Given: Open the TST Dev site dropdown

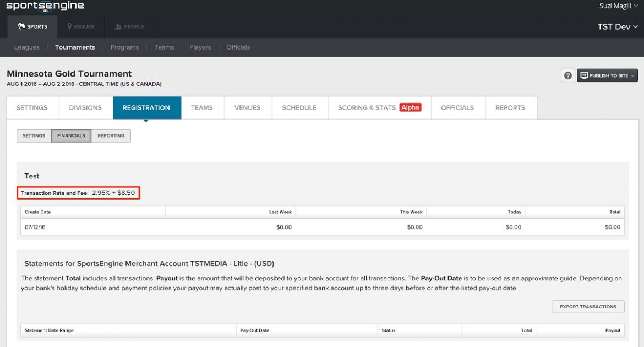Looking at the screenshot, I should click(x=617, y=26).
